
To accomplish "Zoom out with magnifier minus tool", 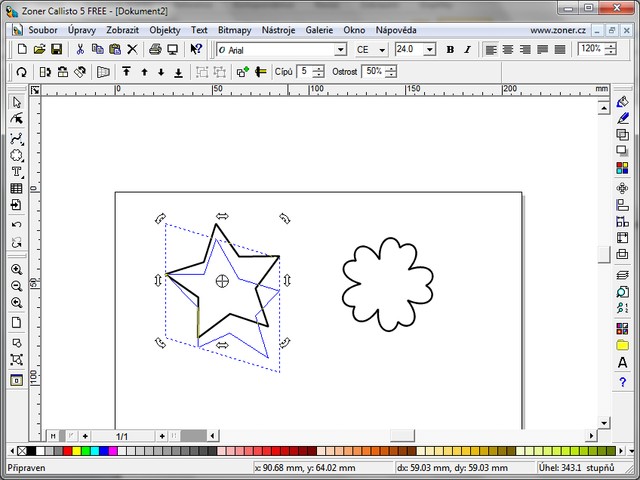I will coord(16,286).
